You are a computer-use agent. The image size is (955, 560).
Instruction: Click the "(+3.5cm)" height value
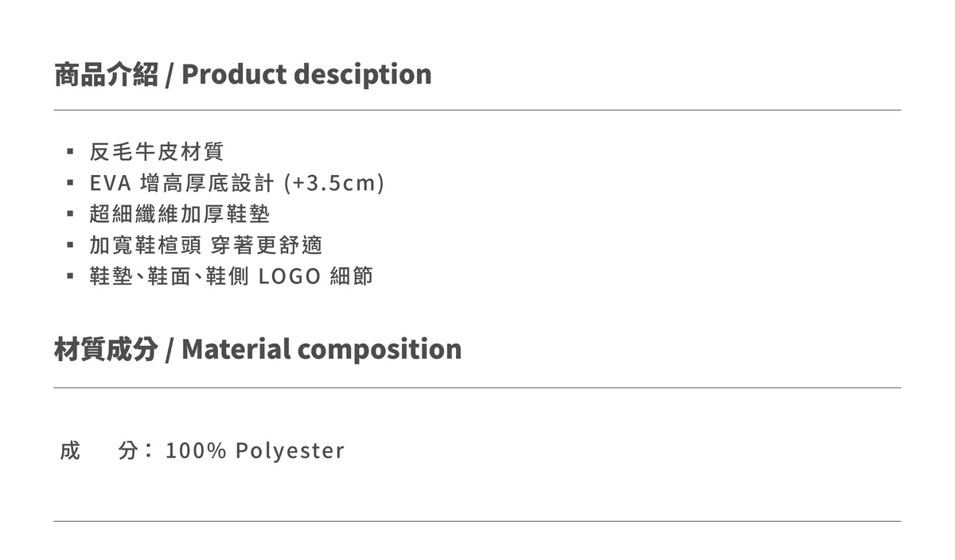pyautogui.click(x=334, y=183)
